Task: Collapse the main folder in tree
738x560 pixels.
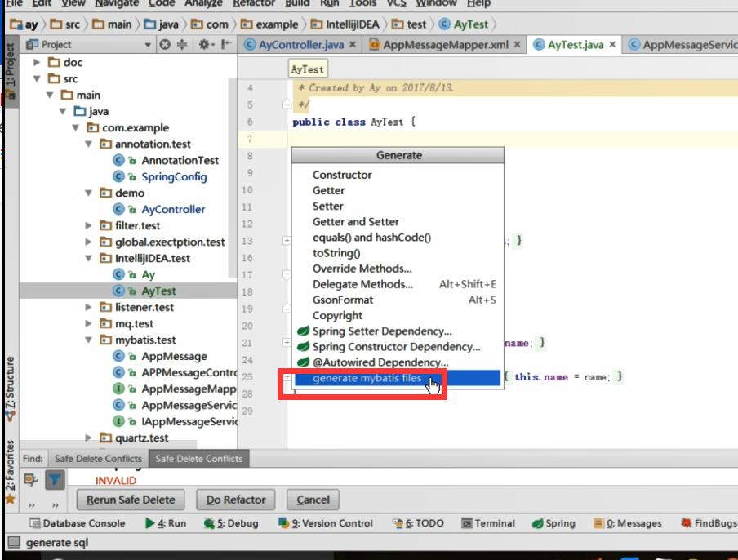Action: [x=50, y=95]
